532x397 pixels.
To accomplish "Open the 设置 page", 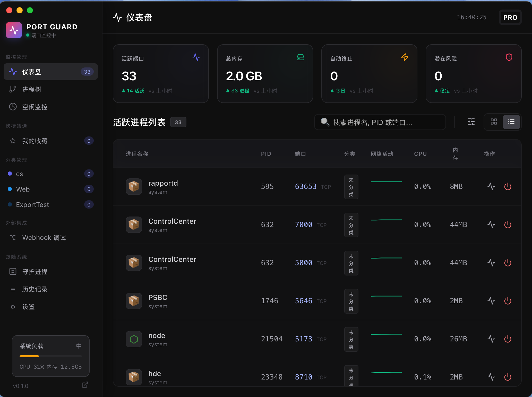I will tap(28, 307).
